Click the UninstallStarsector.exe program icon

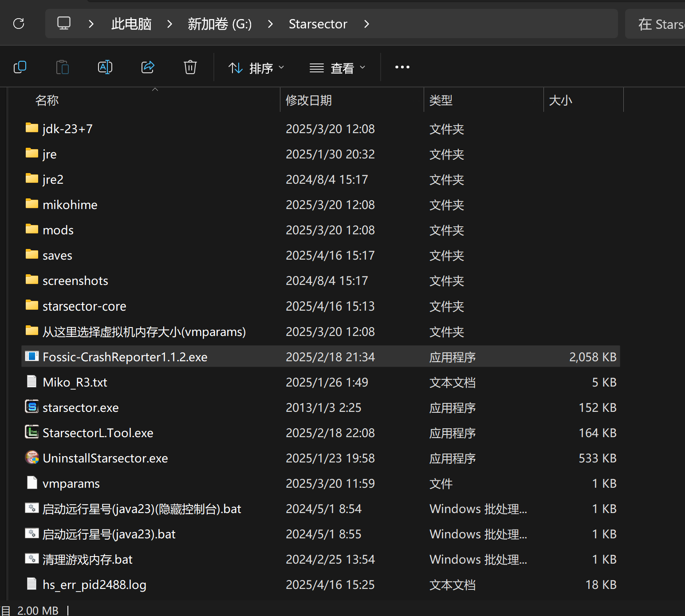31,458
